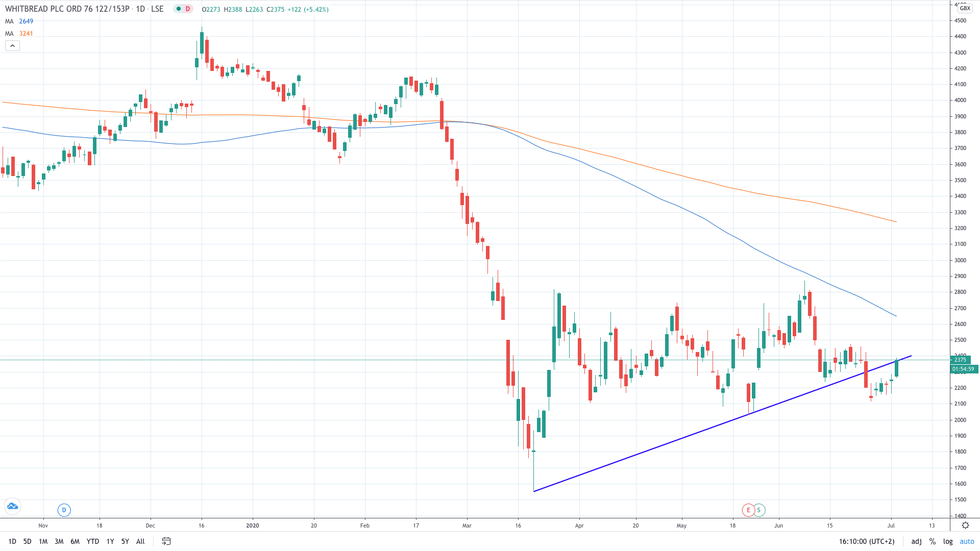Click the market status indicator beside LSE
Image resolution: width=980 pixels, height=551 pixels.
179,9
